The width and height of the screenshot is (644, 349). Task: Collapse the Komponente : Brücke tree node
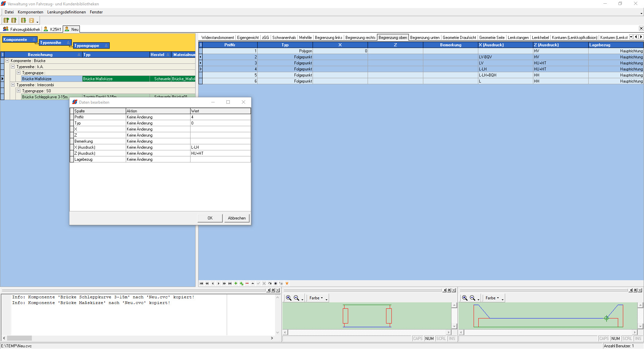[x=7, y=61]
